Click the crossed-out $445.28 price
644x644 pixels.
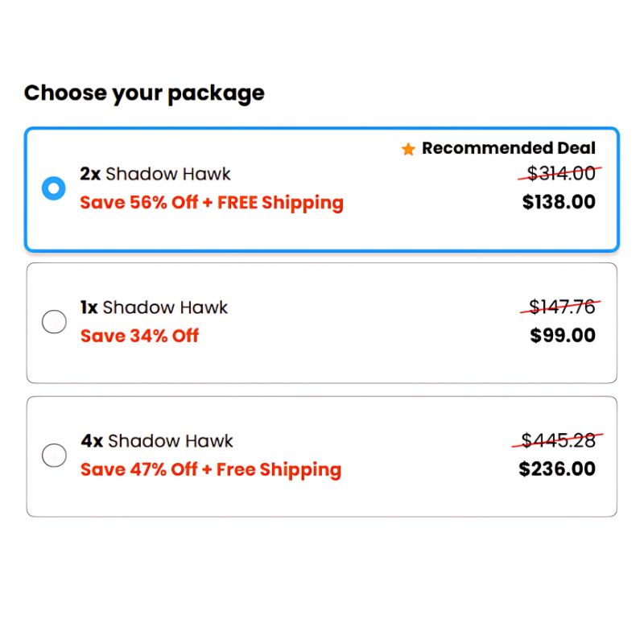[559, 440]
